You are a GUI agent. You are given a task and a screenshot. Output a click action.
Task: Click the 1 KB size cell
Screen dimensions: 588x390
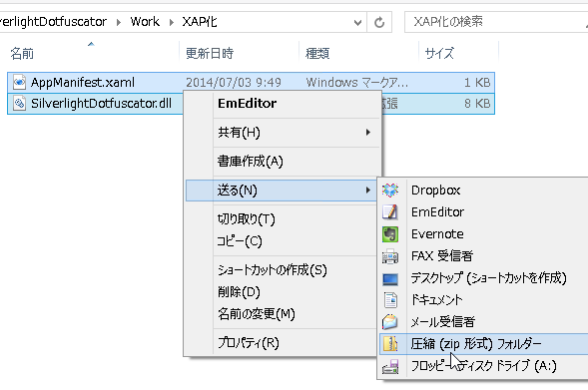tap(477, 83)
